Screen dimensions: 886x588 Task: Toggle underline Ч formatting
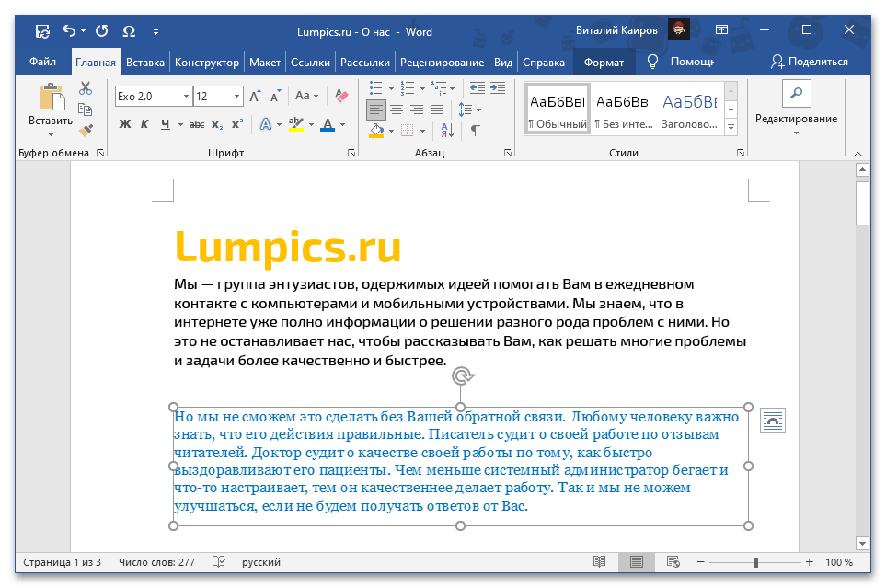[x=165, y=124]
